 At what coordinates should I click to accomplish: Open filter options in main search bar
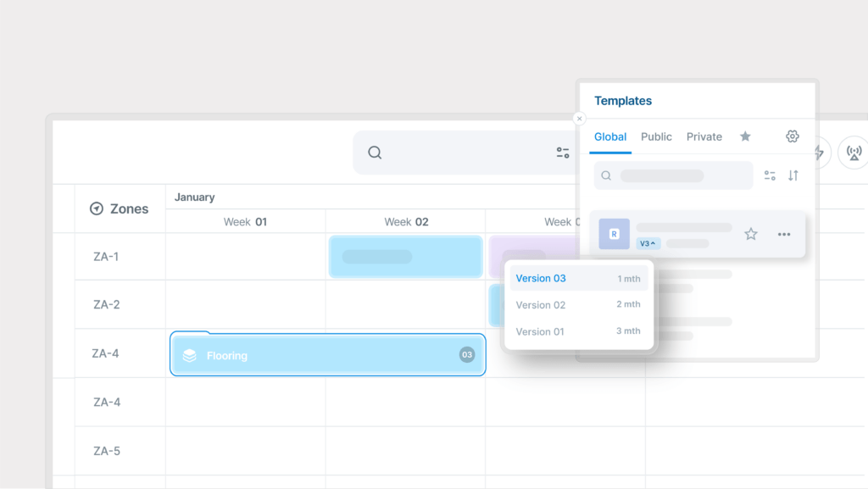coord(563,153)
